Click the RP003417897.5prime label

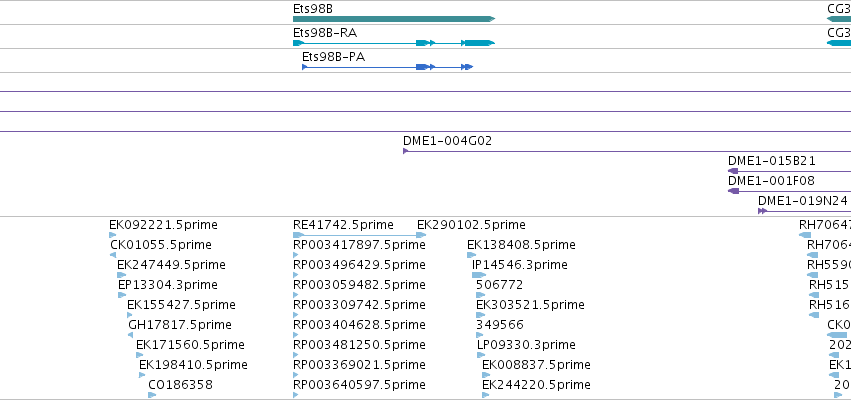[359, 245]
